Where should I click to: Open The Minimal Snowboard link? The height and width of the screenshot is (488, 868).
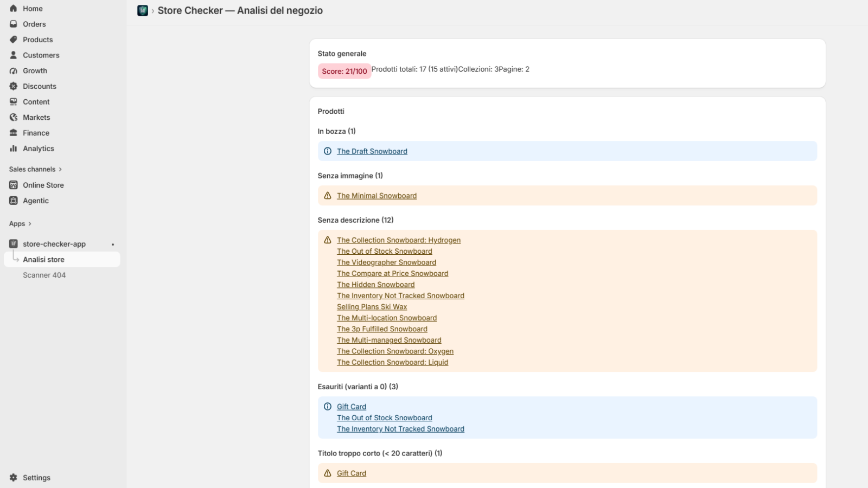(x=377, y=196)
